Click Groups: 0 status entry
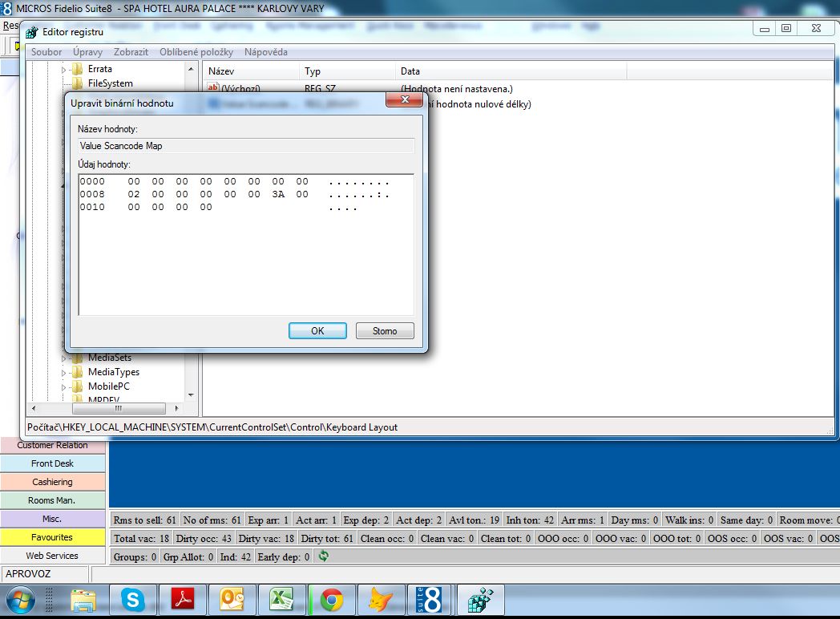840x619 pixels. point(135,556)
